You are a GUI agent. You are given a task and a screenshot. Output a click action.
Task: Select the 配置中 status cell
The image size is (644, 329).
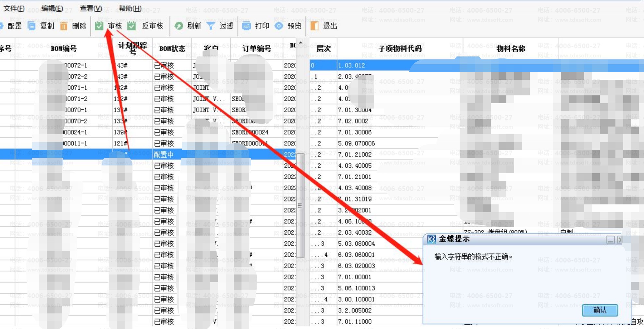click(172, 154)
